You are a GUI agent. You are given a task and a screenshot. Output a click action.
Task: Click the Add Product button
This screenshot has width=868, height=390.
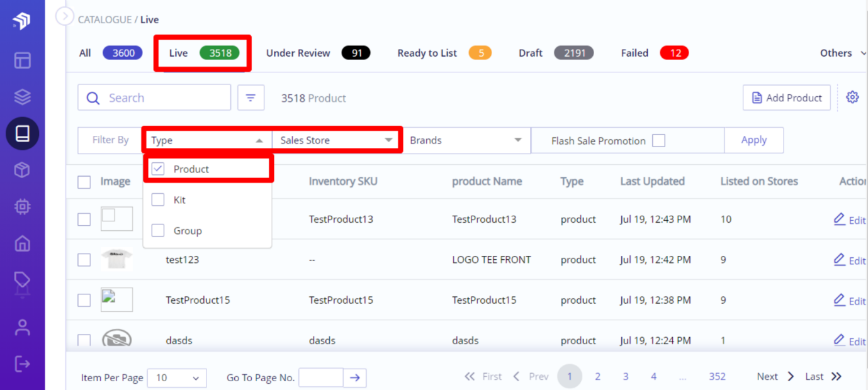(x=787, y=97)
